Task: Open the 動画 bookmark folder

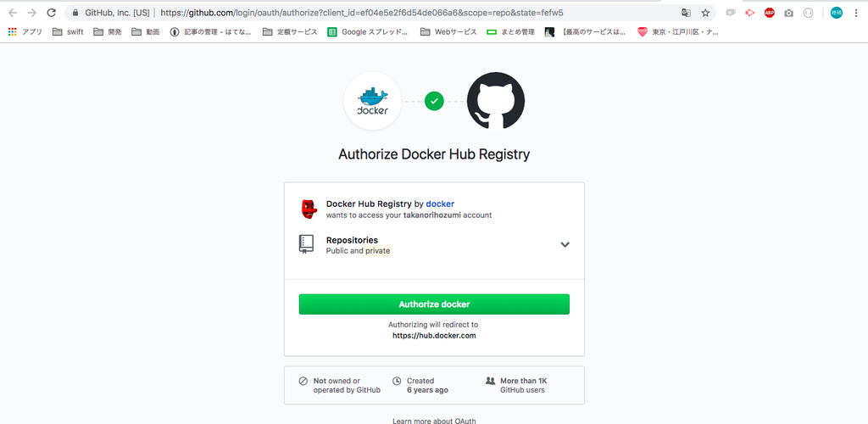Action: 146,32
